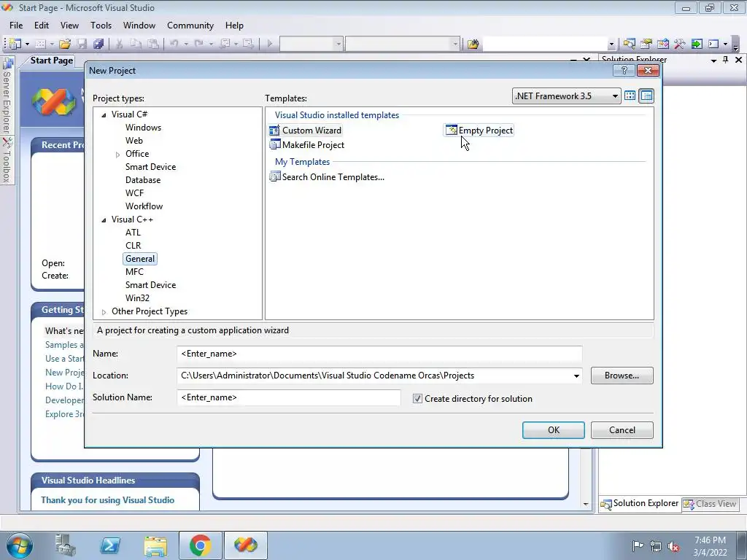Collapse the Visual C++ tree node
Image resolution: width=747 pixels, height=560 pixels.
104,220
